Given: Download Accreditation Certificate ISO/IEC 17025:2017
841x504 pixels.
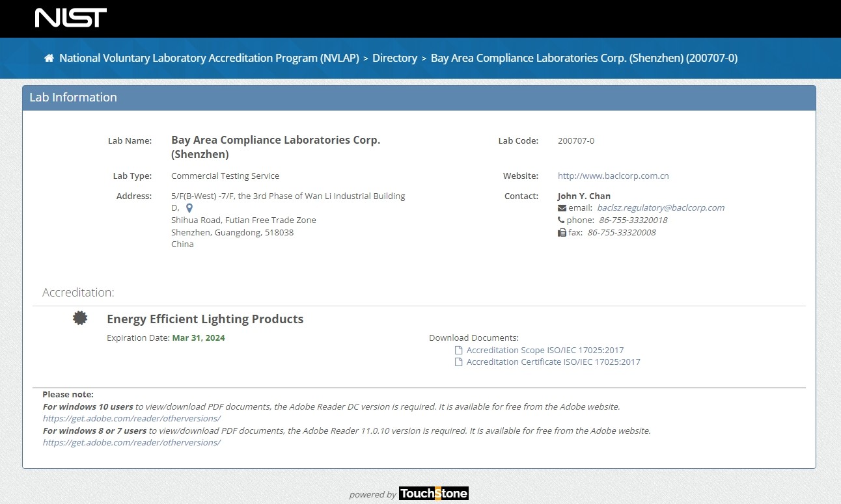Looking at the screenshot, I should tap(553, 362).
